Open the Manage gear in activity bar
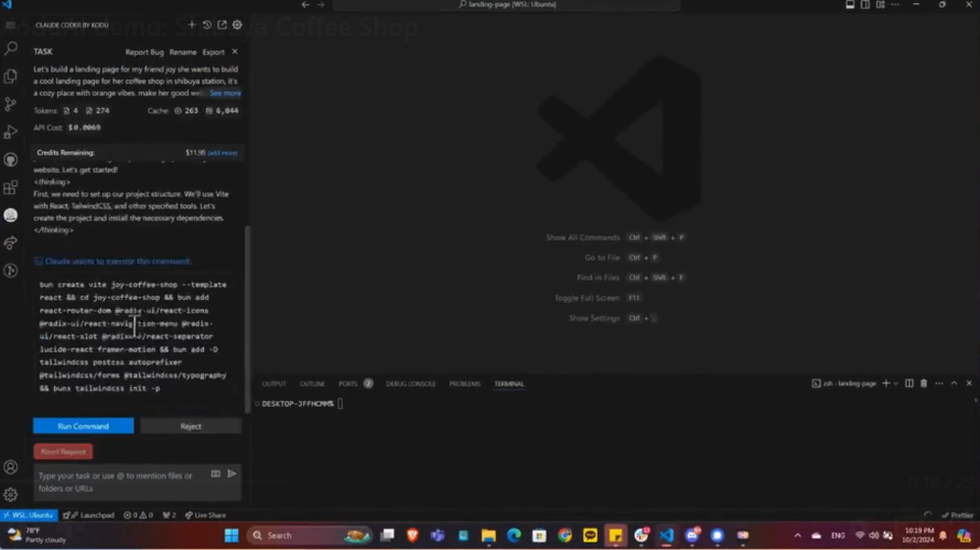Image resolution: width=980 pixels, height=550 pixels. (11, 494)
